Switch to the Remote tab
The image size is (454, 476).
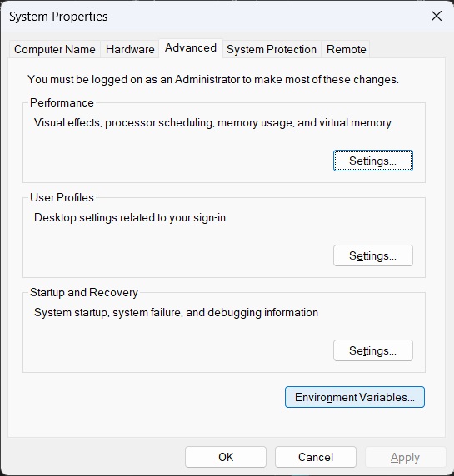click(346, 49)
